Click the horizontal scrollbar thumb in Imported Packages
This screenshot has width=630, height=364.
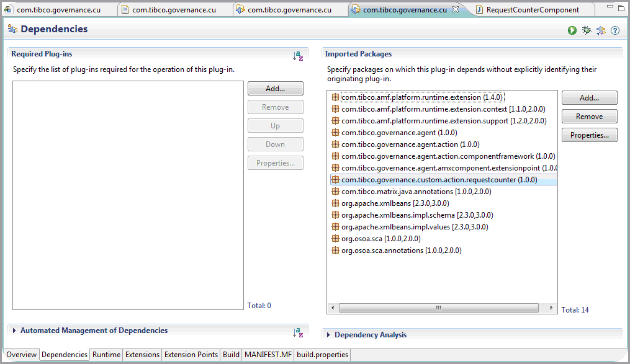click(438, 308)
